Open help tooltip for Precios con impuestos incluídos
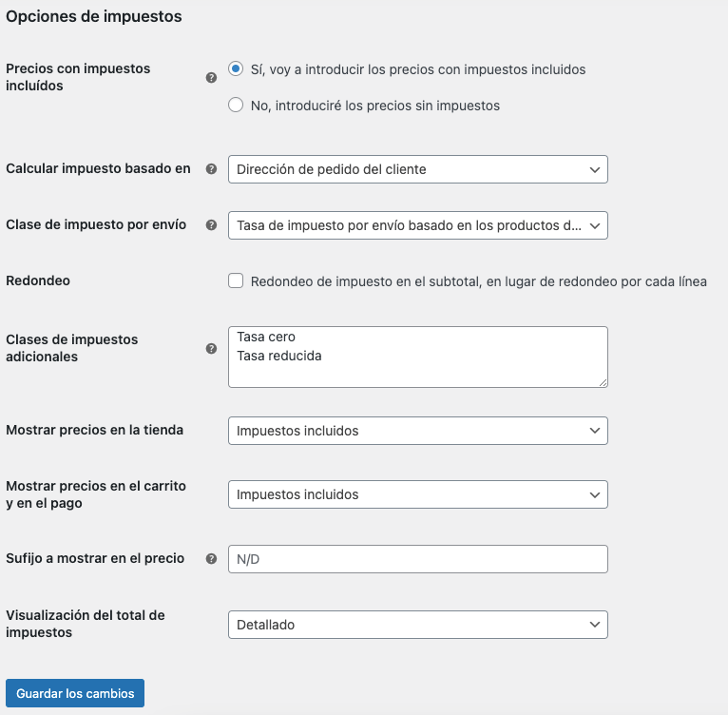The width and height of the screenshot is (728, 715). coord(211,78)
